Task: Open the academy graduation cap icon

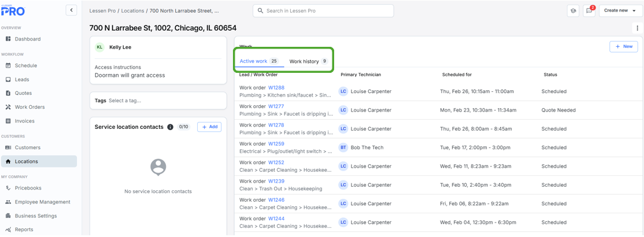Action: click(x=573, y=11)
